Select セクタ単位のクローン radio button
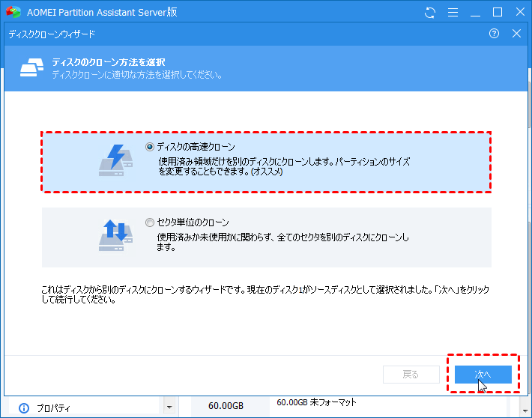 149,222
